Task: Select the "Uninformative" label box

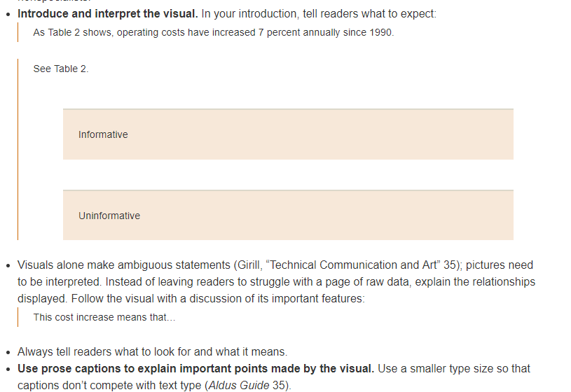Action: (x=288, y=215)
